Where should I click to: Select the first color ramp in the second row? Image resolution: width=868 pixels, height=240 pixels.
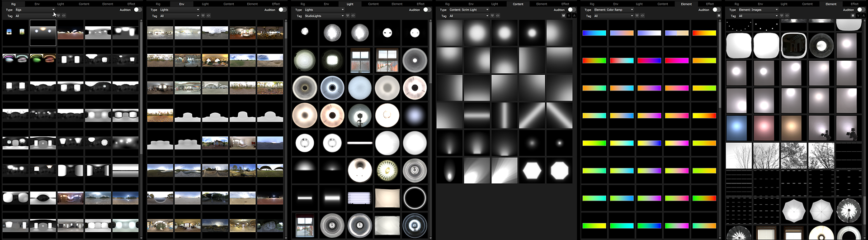(594, 61)
